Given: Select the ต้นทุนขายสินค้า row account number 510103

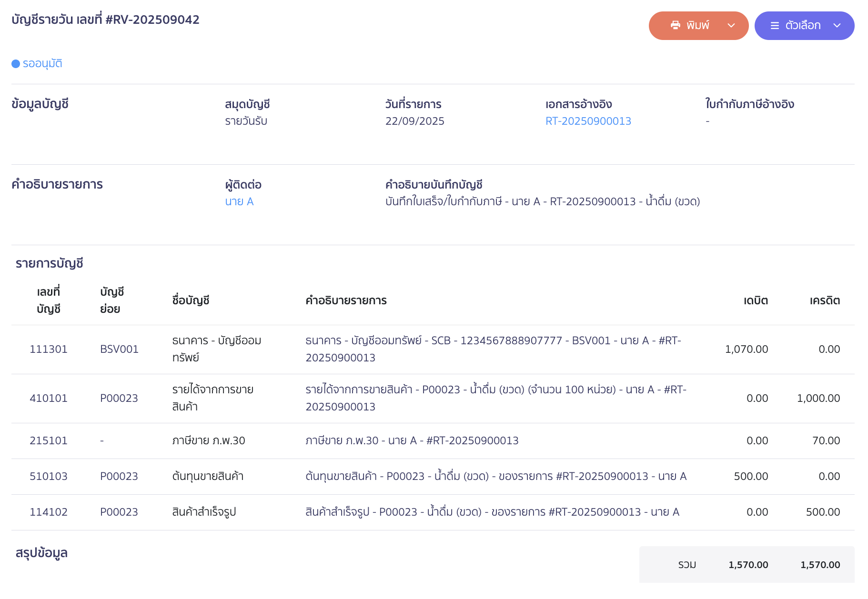Looking at the screenshot, I should (x=49, y=476).
